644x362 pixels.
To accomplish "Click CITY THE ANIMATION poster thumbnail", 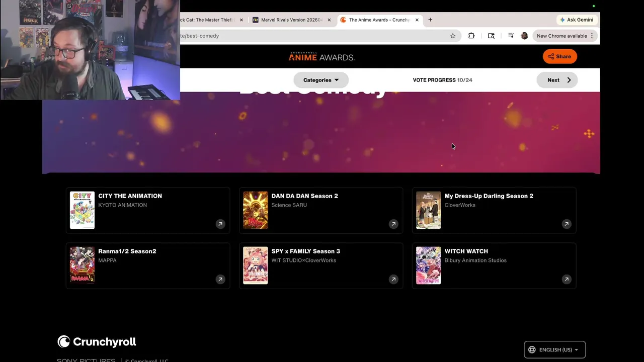I will (x=82, y=210).
